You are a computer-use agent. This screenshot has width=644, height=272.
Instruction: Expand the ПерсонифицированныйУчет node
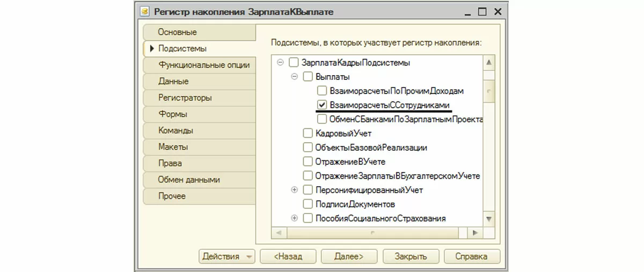click(x=294, y=190)
